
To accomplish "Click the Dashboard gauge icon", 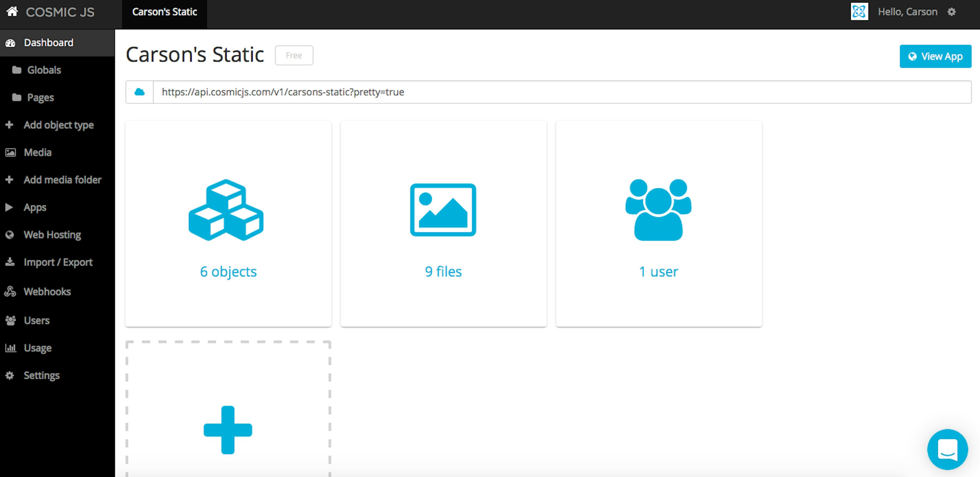I will pos(10,43).
